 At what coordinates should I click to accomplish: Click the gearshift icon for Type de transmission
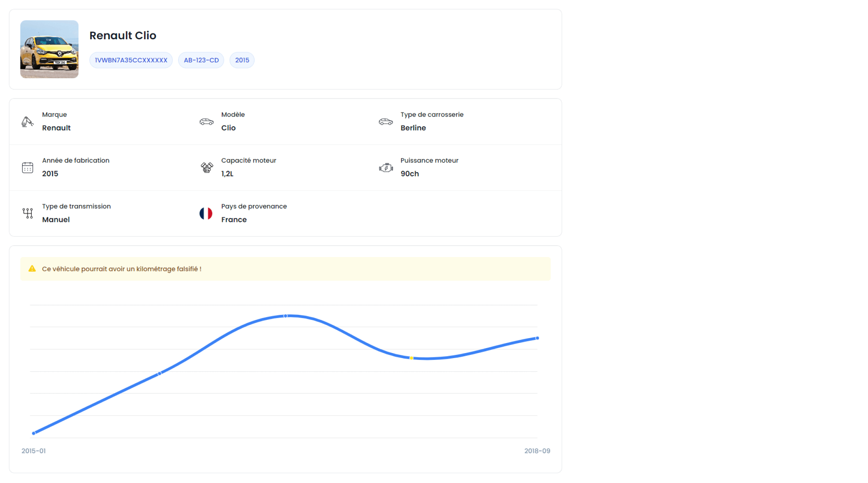point(27,213)
